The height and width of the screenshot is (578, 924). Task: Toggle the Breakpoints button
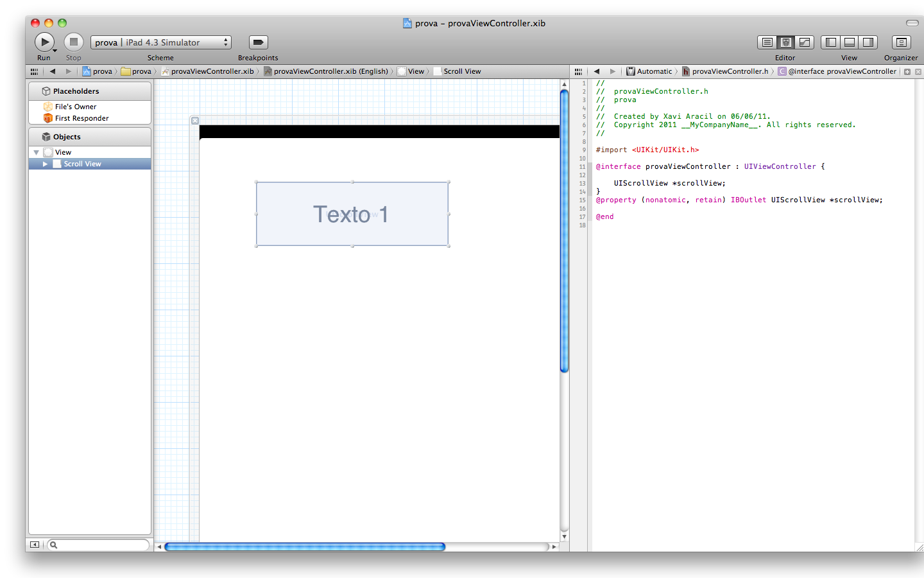[x=258, y=42]
